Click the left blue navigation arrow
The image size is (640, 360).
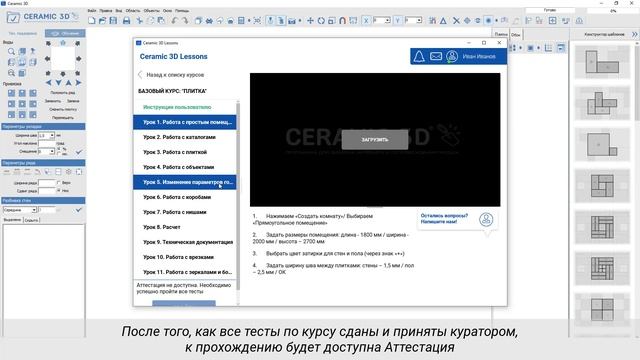[49, 83]
